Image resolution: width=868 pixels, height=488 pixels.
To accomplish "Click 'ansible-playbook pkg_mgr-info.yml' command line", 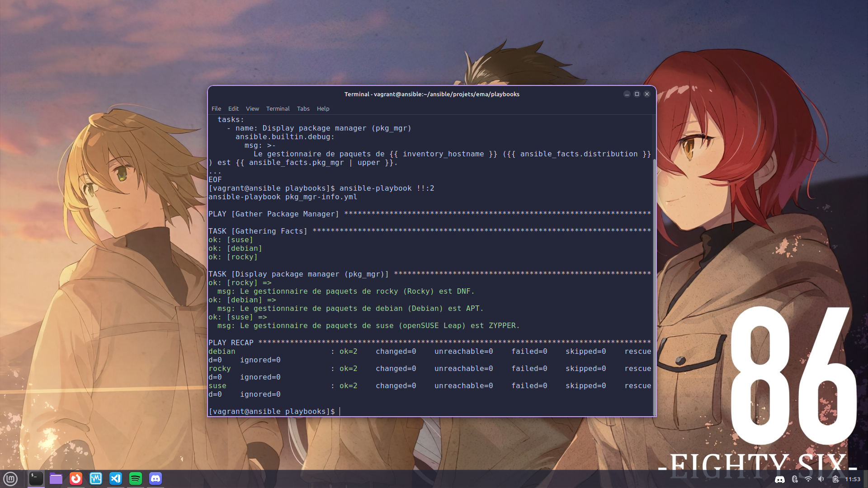I will coord(283,197).
